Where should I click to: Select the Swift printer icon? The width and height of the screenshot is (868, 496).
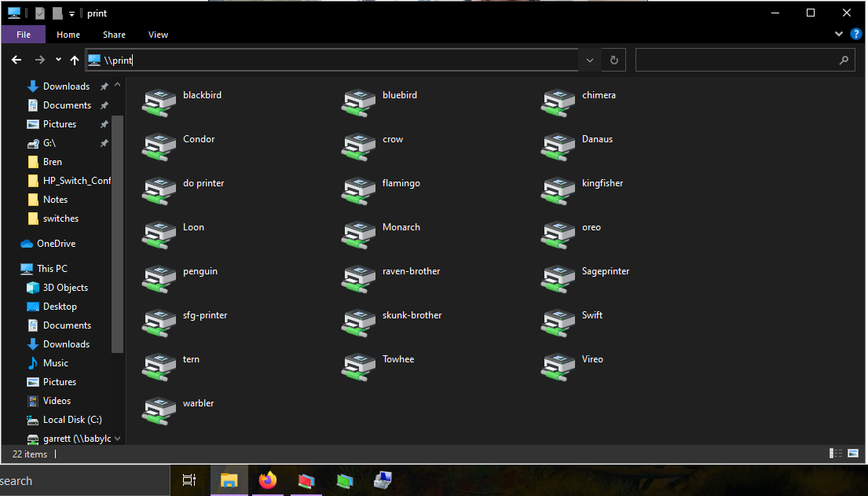[558, 323]
